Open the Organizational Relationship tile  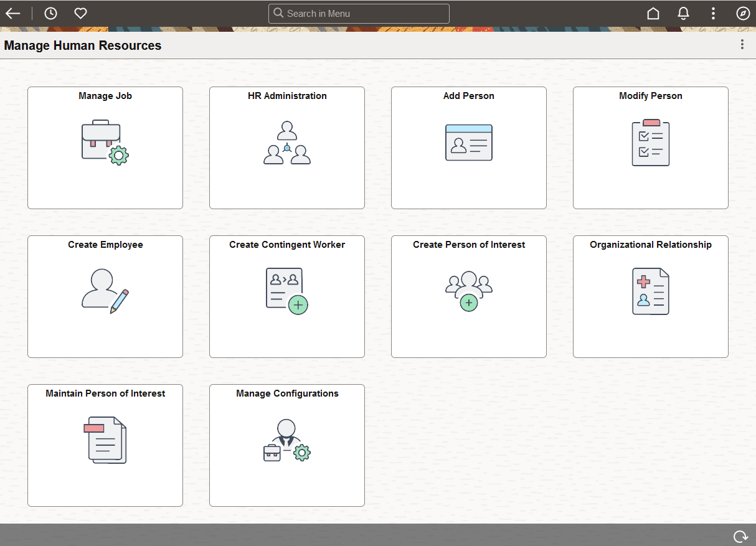pyautogui.click(x=650, y=296)
